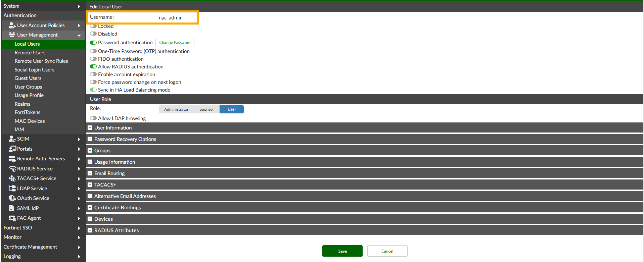The image size is (644, 262).
Task: Turn off Password authentication toggle
Action: (93, 43)
